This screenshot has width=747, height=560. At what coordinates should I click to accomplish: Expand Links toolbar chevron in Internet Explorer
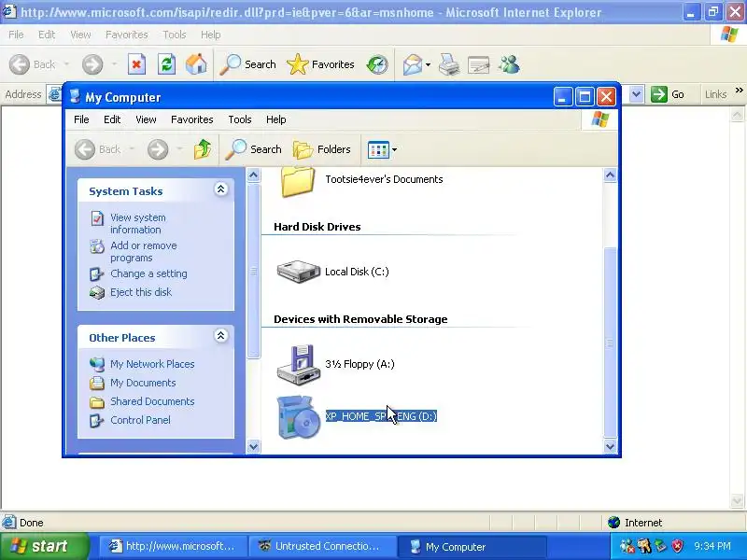[739, 90]
